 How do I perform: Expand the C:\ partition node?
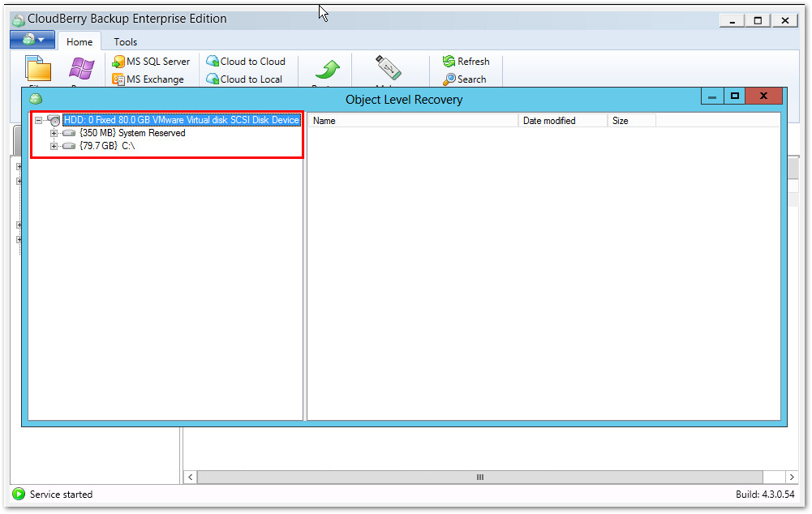(54, 147)
